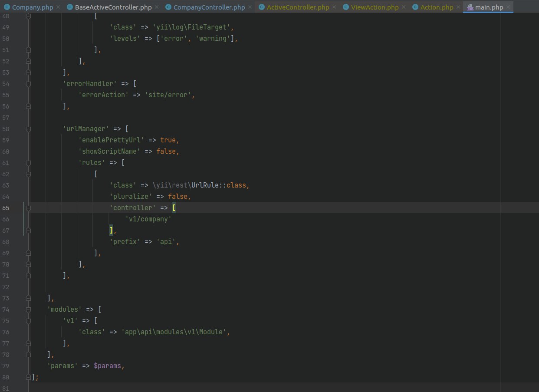Click fold end marker at line 80
This screenshot has height=392, width=539.
28,377
